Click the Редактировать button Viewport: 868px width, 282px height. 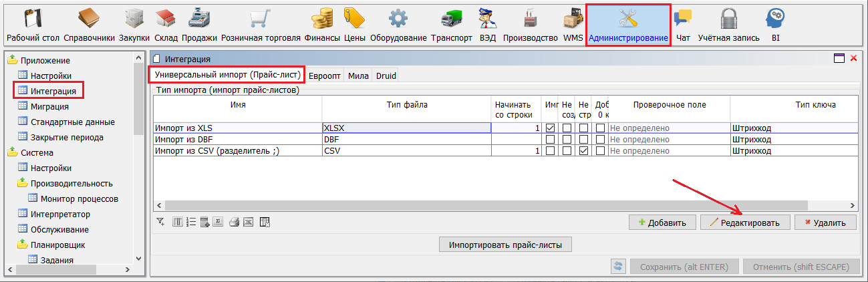click(x=745, y=223)
